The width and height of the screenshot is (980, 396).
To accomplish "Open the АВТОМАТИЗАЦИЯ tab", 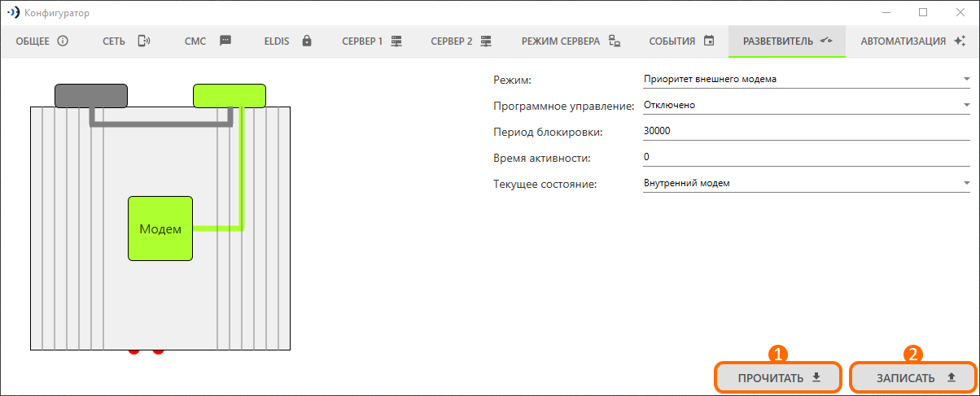I will click(912, 41).
